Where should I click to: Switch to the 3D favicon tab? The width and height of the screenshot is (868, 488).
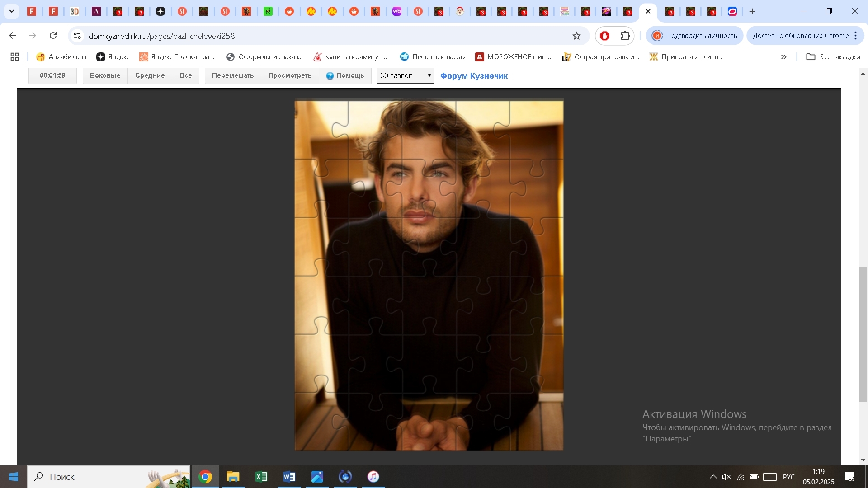75,11
